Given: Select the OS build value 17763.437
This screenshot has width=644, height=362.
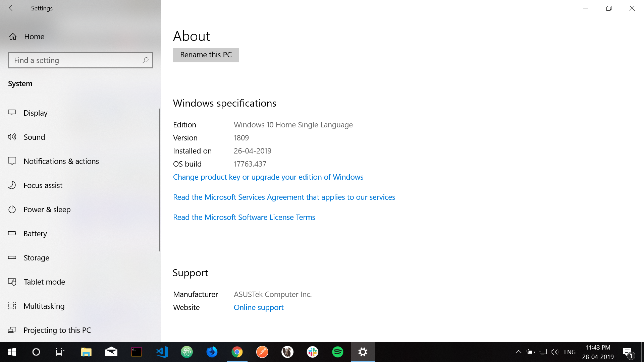Looking at the screenshot, I should tap(250, 164).
